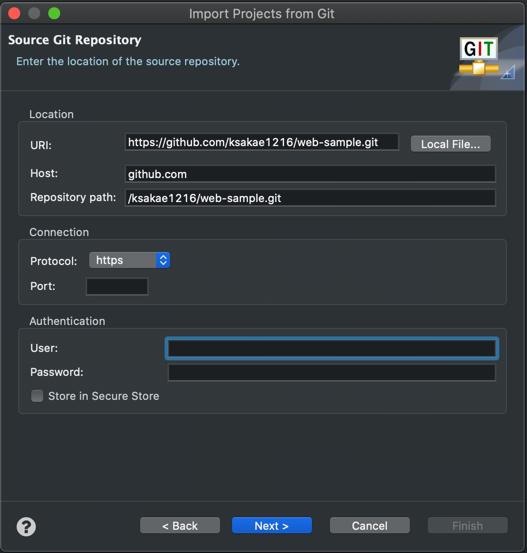
Task: Focus the URI input field
Action: pyautogui.click(x=262, y=142)
